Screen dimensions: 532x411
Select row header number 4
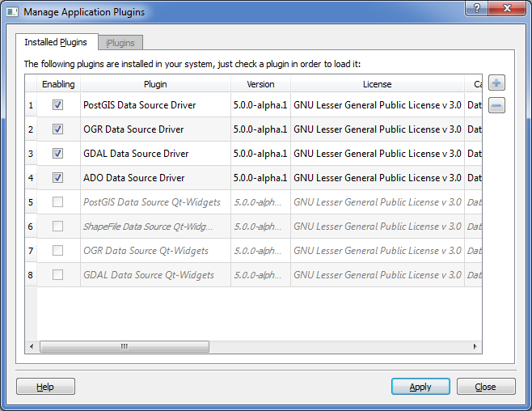point(31,177)
